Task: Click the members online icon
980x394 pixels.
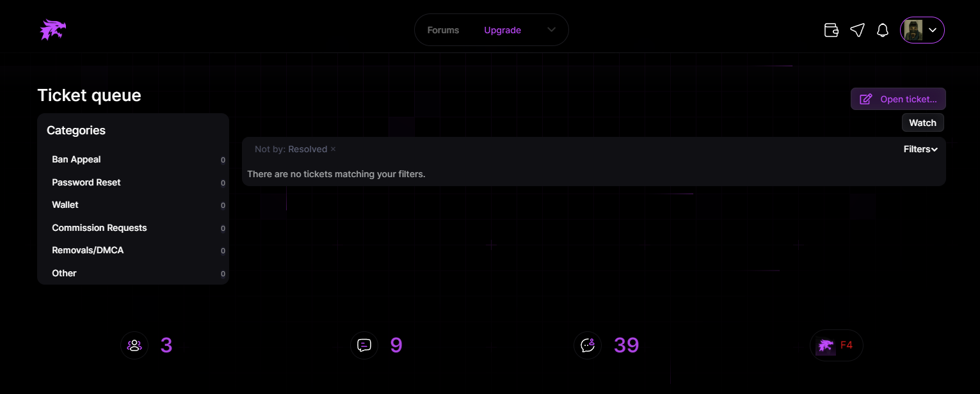Action: coord(134,345)
